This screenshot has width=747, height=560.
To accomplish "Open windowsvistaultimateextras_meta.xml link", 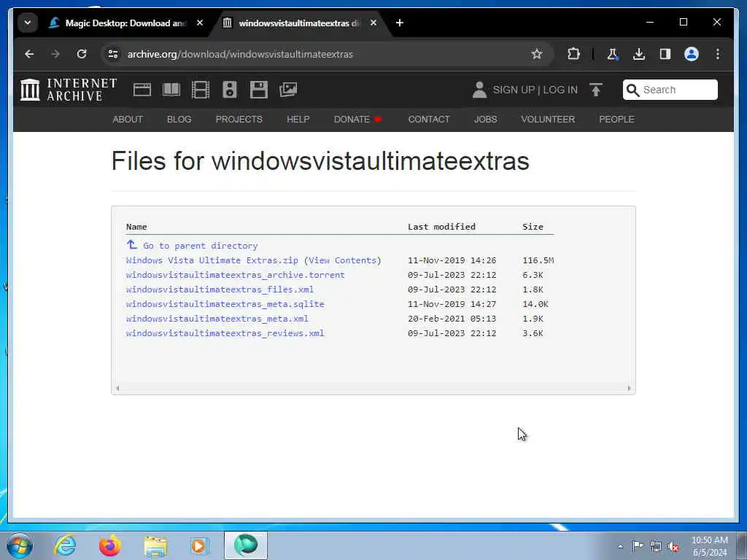I will click(x=217, y=319).
